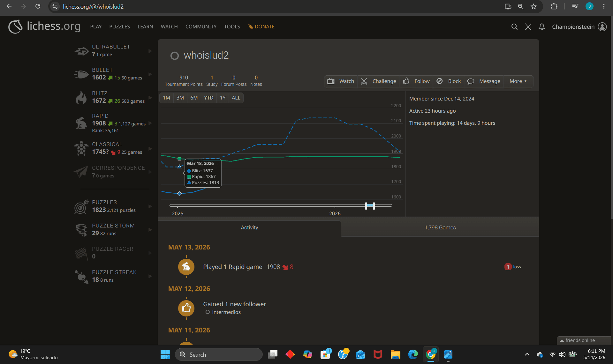Reload the page
The width and height of the screenshot is (613, 364).
tap(38, 6)
